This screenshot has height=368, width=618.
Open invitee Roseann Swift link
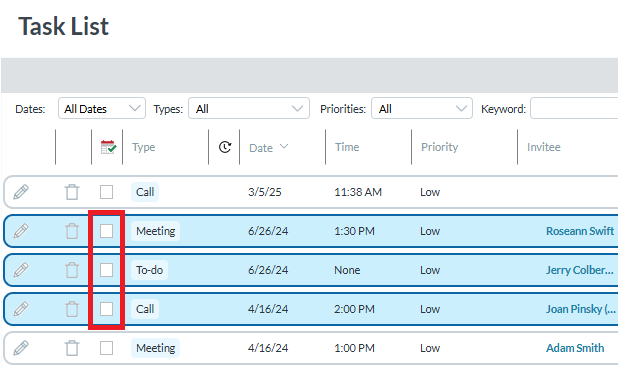[x=580, y=231]
